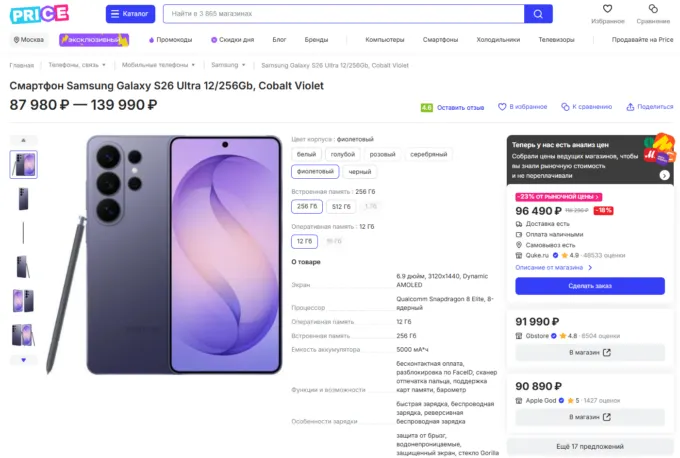This screenshot has height=458, width=680.
Task: Open Сравнение comparison icon in header
Action: pyautogui.click(x=653, y=10)
